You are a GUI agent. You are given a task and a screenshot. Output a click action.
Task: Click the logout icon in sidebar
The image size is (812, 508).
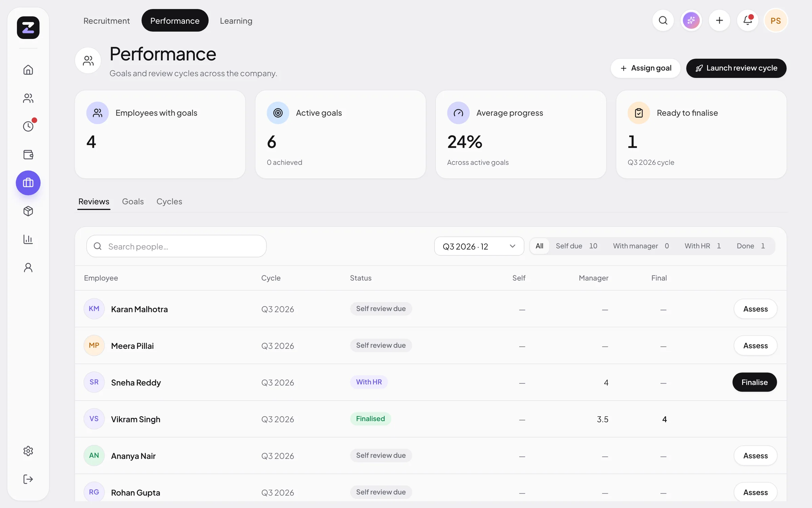pos(28,479)
